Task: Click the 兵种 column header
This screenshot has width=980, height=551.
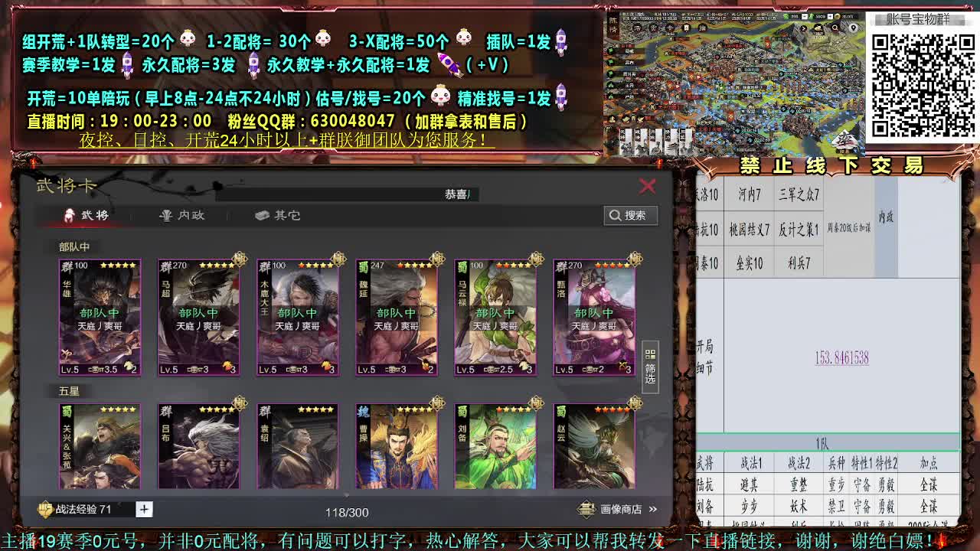Action: tap(836, 463)
